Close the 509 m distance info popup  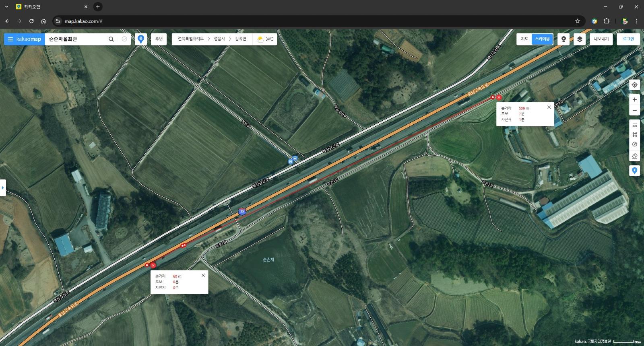pos(549,107)
